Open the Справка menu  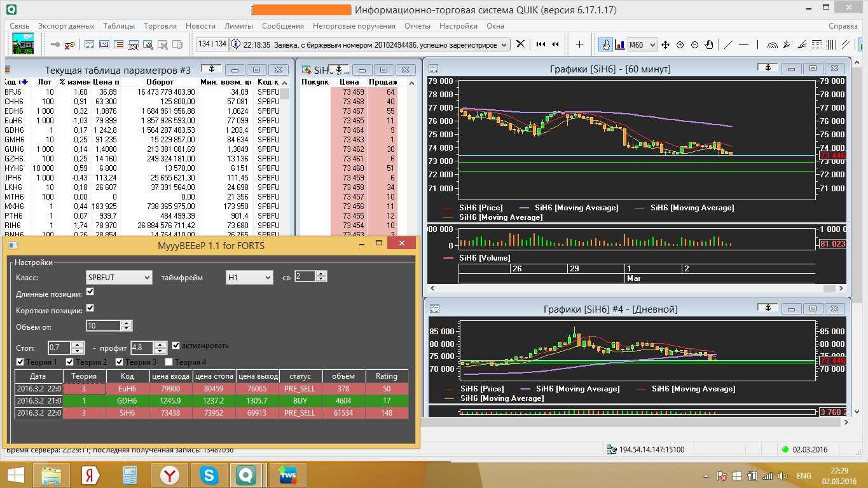point(843,26)
